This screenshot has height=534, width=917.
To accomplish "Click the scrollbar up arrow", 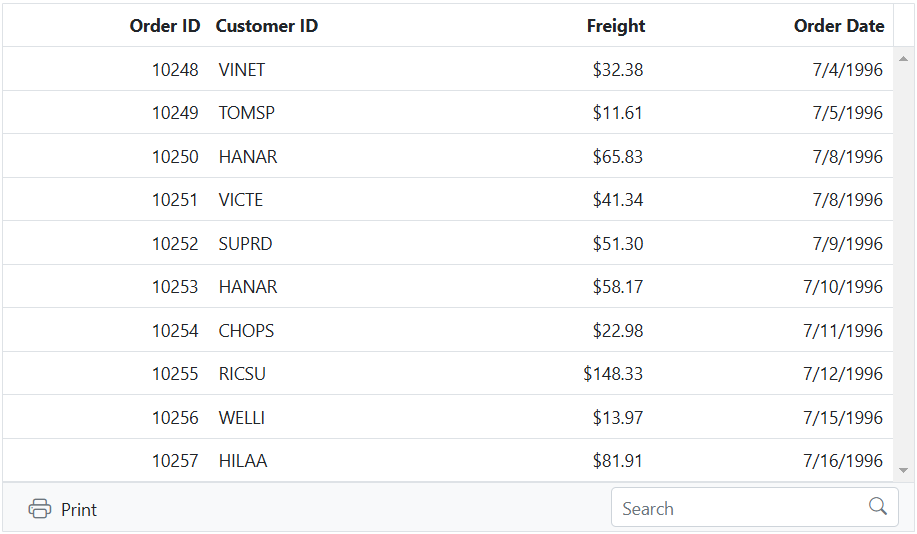I will 904,59.
